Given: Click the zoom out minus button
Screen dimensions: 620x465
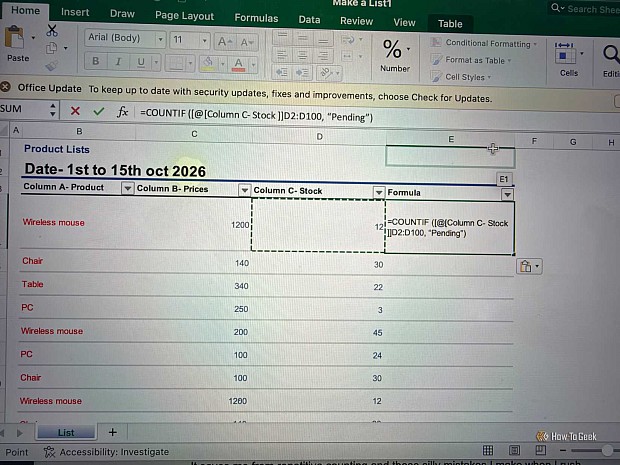Looking at the screenshot, I should [x=563, y=450].
